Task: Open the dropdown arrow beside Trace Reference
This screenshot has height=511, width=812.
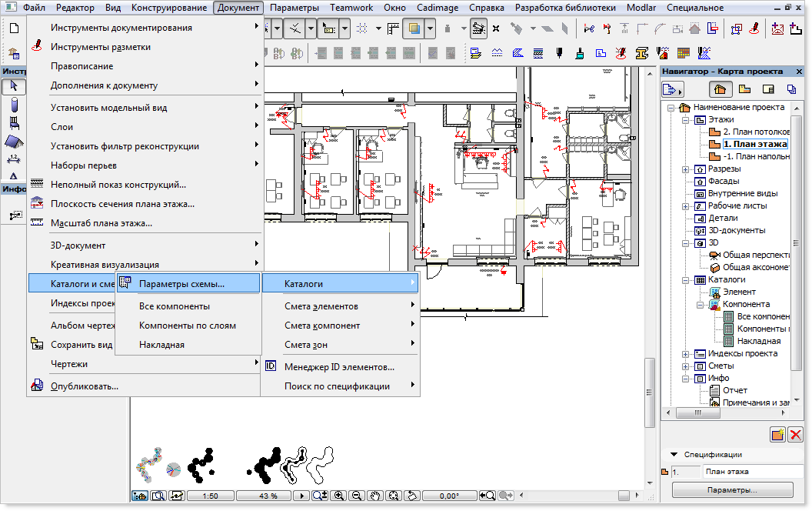Action: tap(430, 28)
